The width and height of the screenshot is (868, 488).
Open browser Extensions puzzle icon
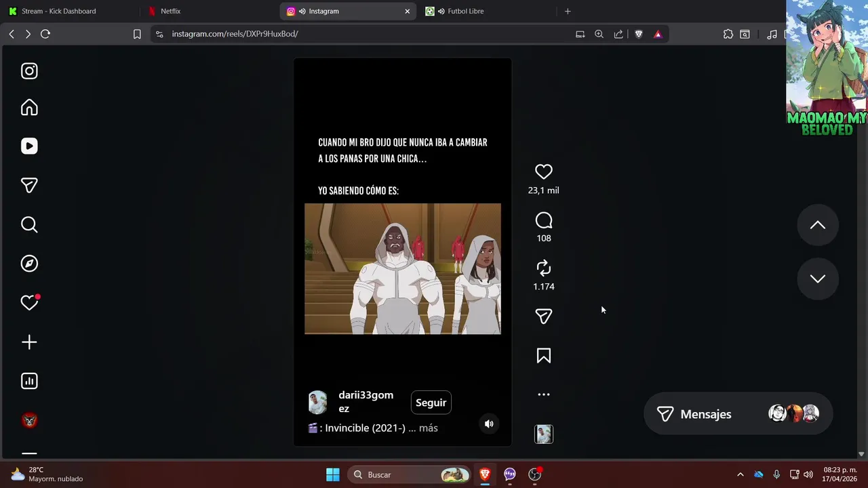point(728,34)
